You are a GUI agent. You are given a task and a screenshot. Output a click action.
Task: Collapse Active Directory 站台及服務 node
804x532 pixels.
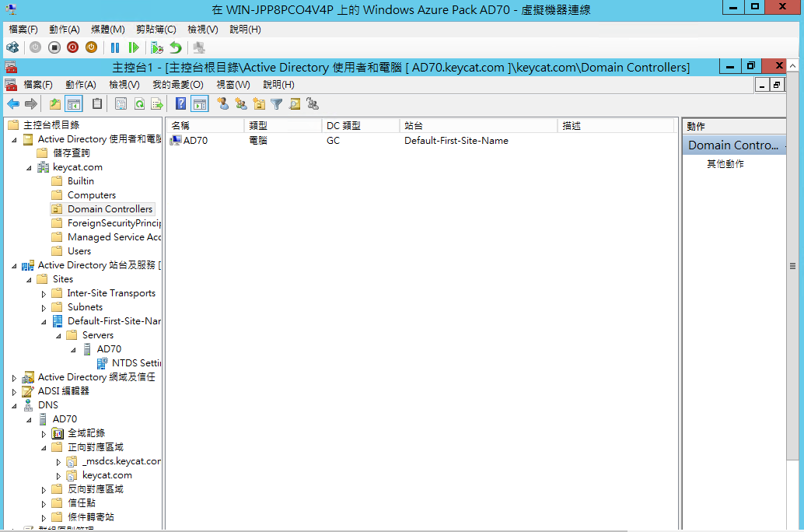tap(14, 266)
